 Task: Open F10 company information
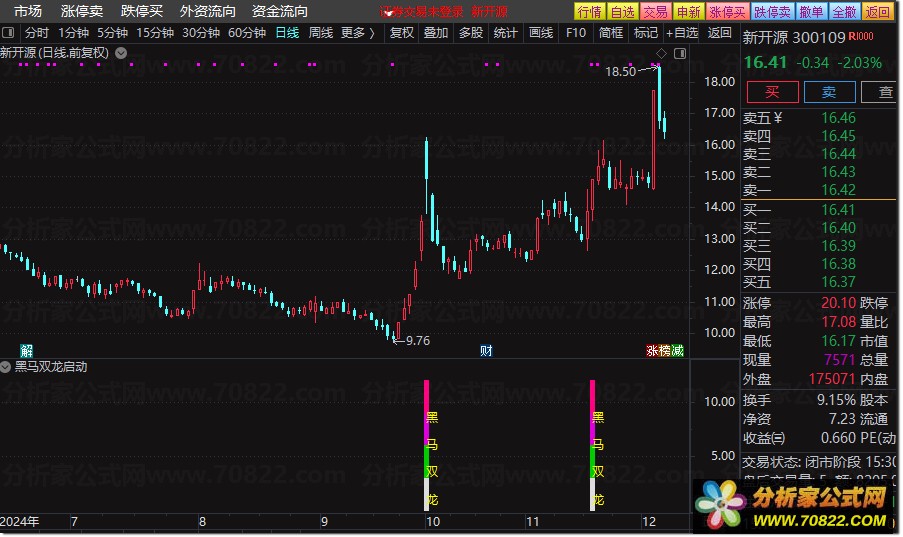[x=576, y=33]
